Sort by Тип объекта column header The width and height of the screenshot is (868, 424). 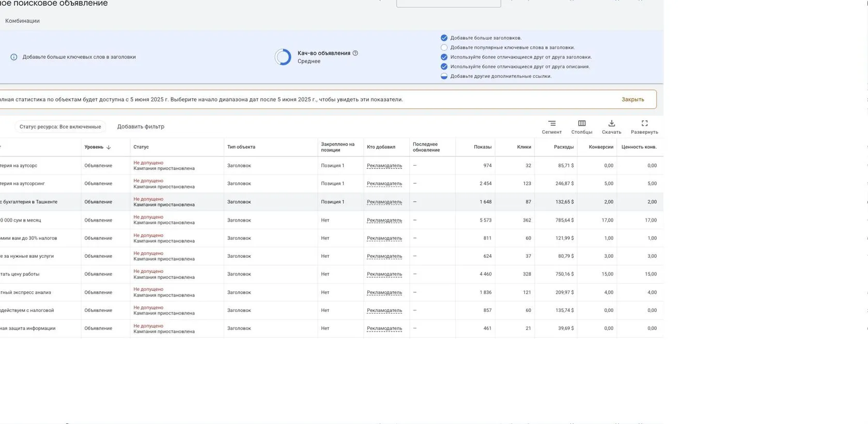(x=241, y=147)
